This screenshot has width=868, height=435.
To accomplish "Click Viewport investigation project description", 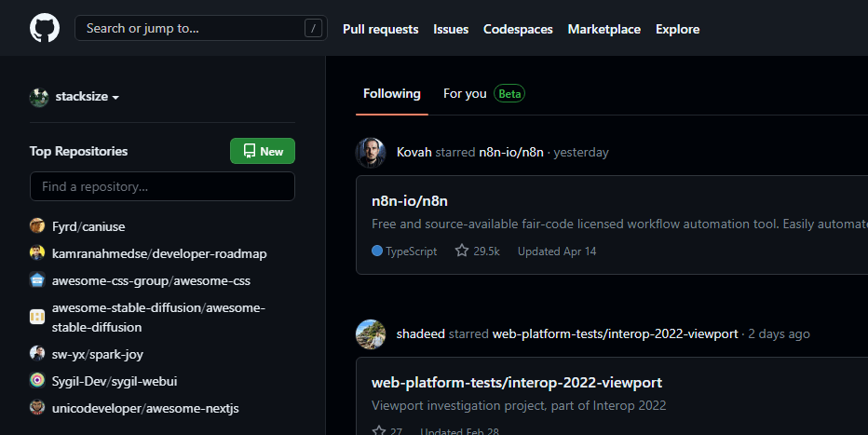I will (x=519, y=406).
